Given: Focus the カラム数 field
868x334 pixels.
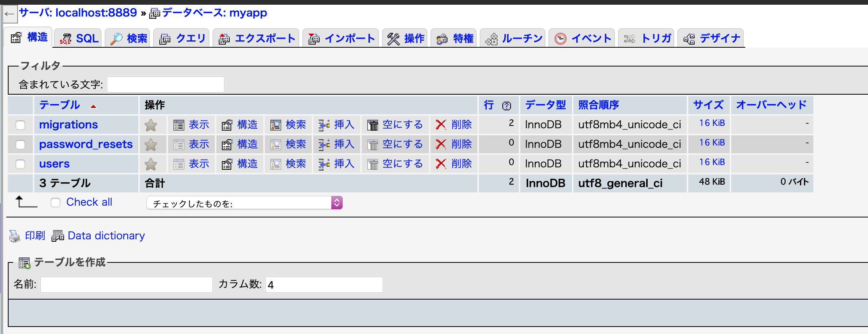Looking at the screenshot, I should click(x=324, y=285).
